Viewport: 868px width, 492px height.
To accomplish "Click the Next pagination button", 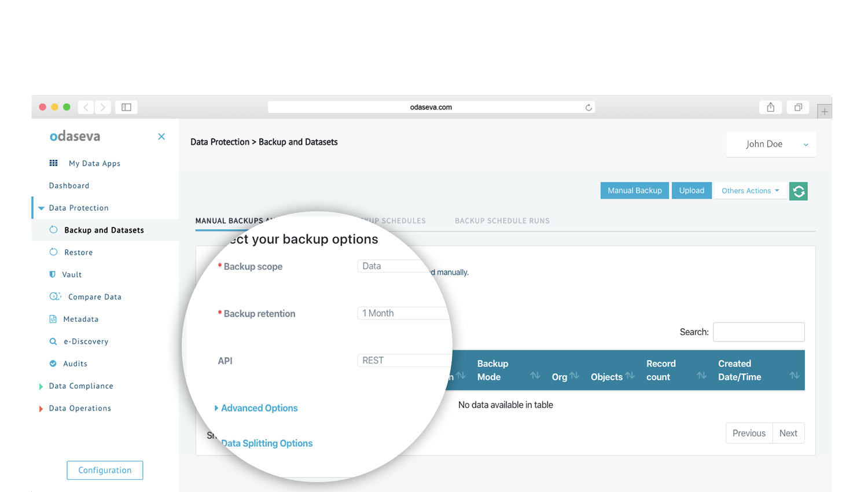I will click(x=788, y=433).
